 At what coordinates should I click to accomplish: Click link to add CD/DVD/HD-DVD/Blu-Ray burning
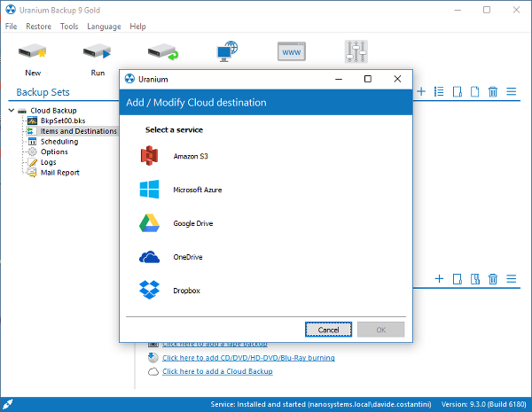tap(248, 358)
